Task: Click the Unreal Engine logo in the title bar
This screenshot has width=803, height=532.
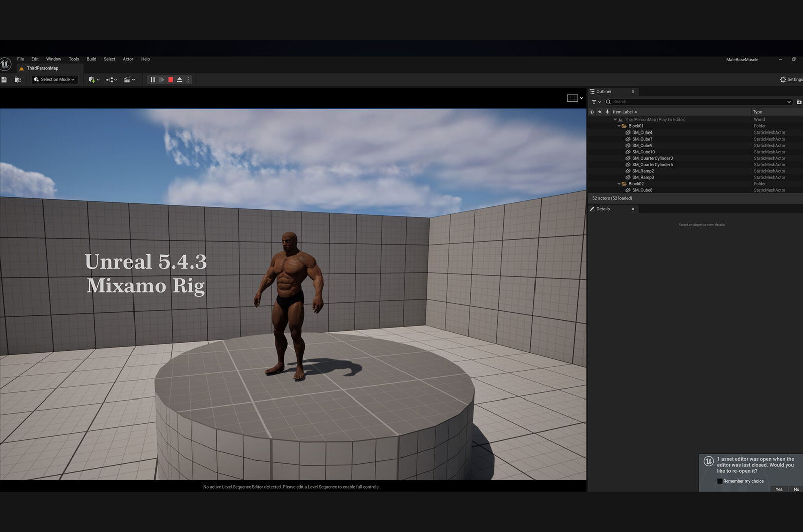Action: click(x=5, y=64)
